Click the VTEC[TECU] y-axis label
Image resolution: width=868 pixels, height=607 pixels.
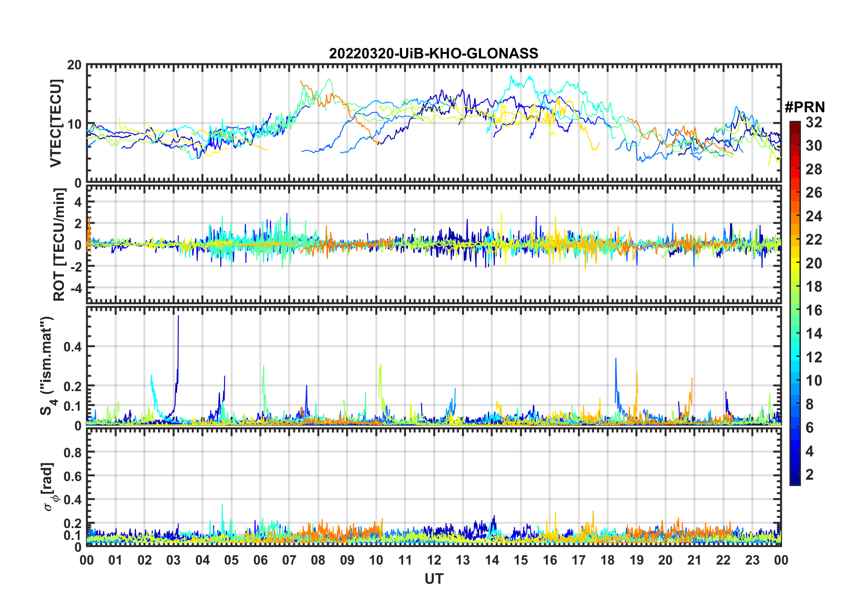pos(56,123)
